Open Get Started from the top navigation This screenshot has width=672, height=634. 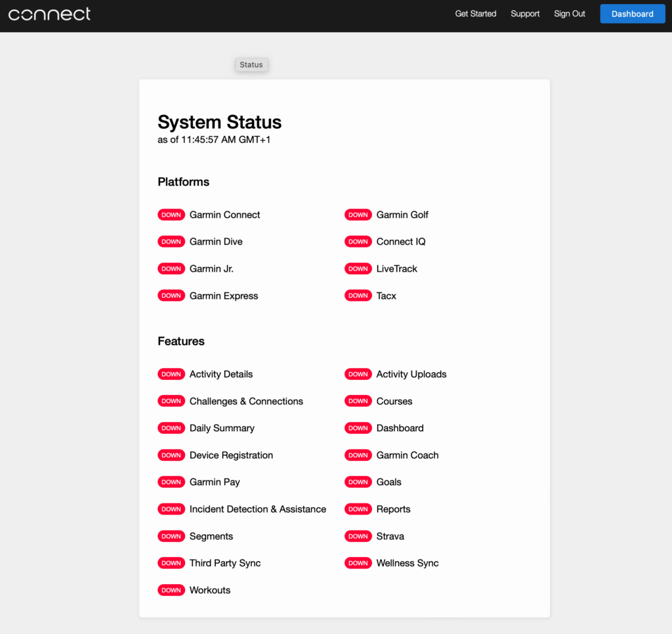[475, 13]
